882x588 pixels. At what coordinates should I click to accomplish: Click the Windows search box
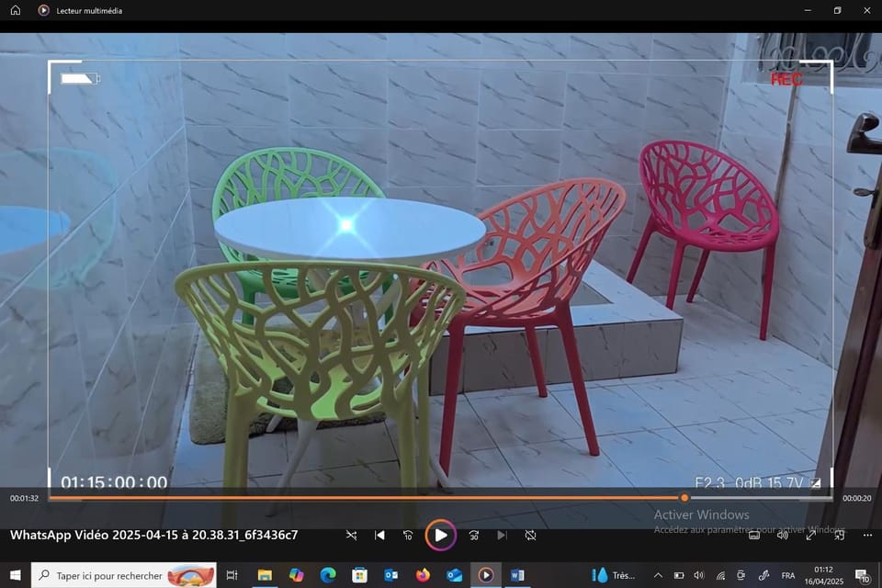click(124, 575)
